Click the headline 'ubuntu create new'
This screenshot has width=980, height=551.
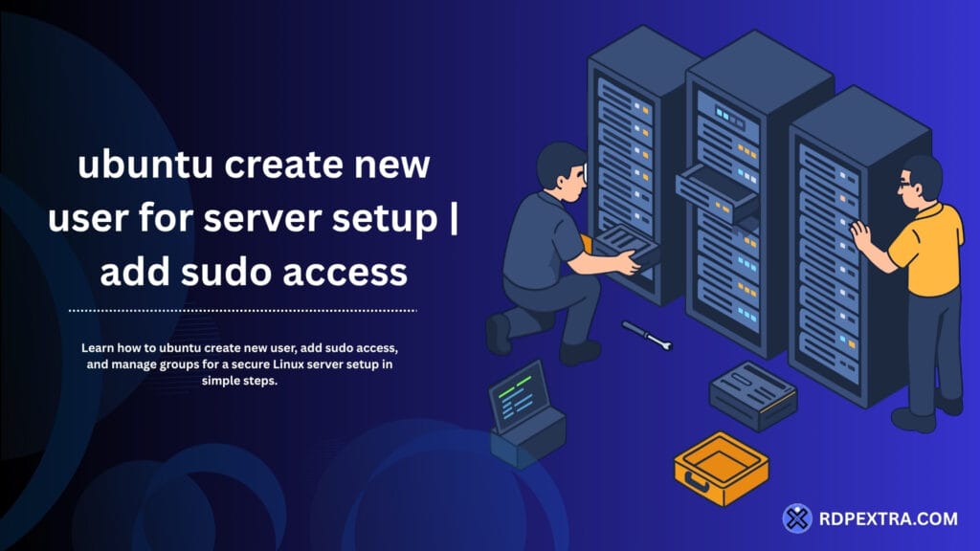tap(254, 165)
